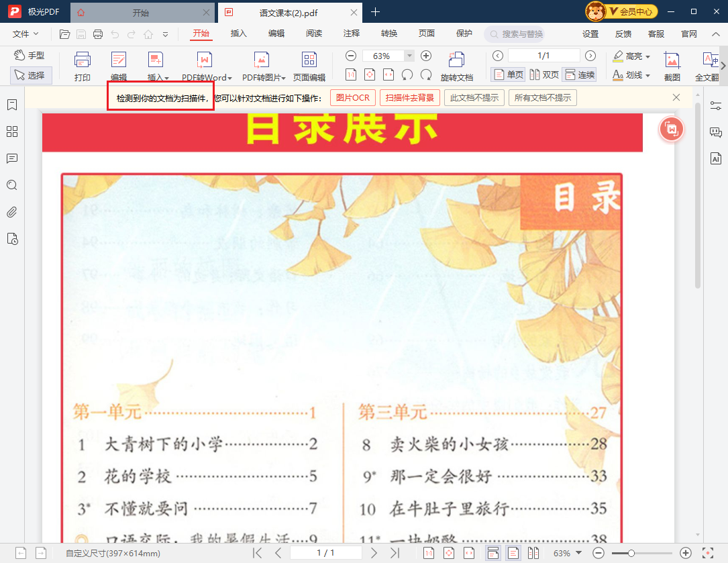The width and height of the screenshot is (728, 563).
Task: Switch to 单页 single page view
Action: coord(508,74)
